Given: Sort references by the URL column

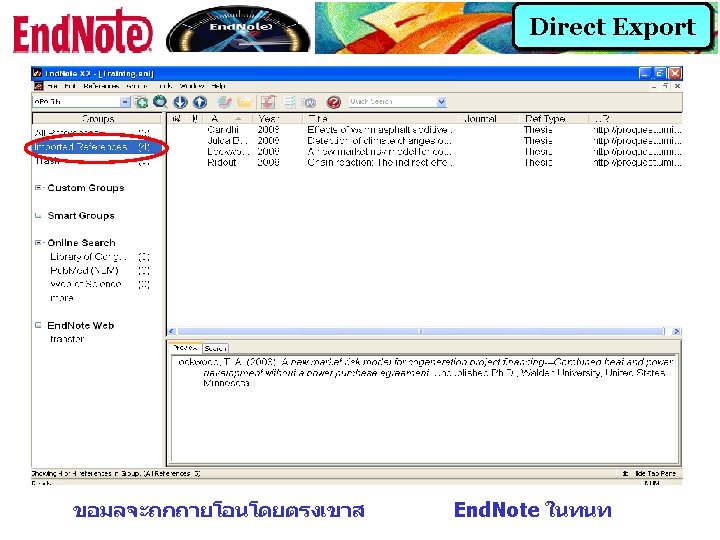Looking at the screenshot, I should (635, 119).
